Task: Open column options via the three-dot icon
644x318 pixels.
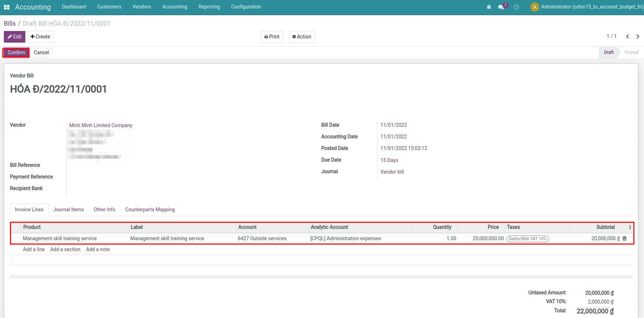Action: [630, 227]
